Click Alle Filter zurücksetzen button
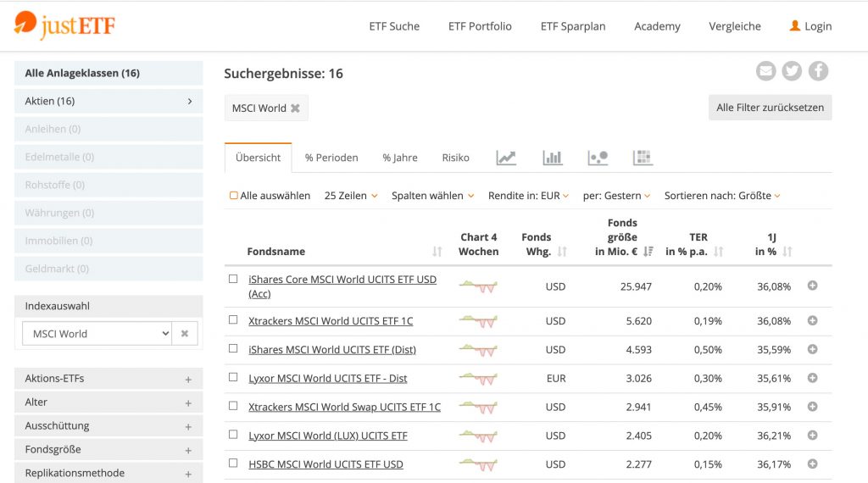This screenshot has width=868, height=483. (x=770, y=108)
